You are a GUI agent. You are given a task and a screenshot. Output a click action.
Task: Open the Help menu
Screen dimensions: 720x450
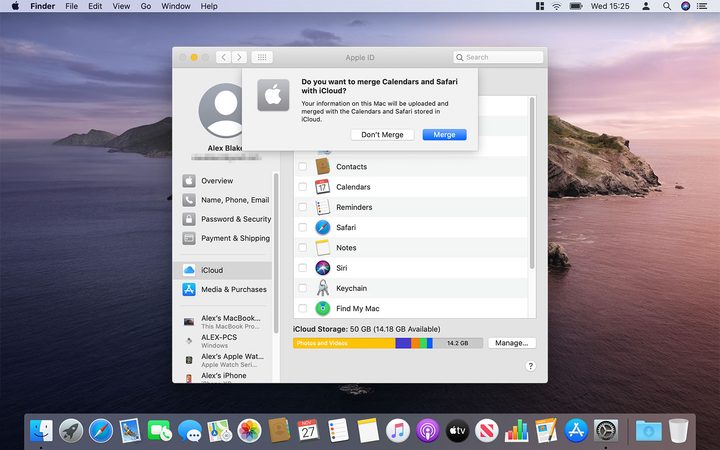click(x=209, y=6)
